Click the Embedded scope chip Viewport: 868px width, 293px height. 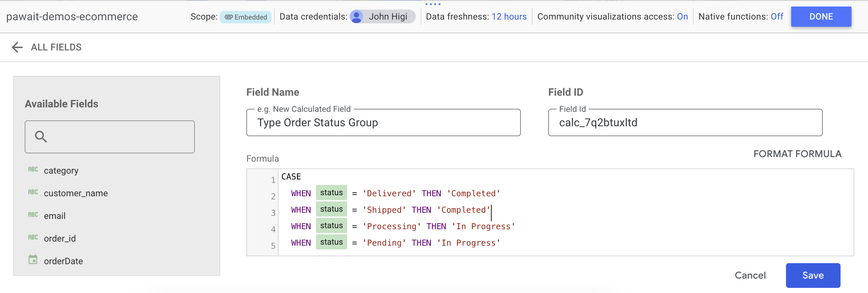(x=246, y=17)
